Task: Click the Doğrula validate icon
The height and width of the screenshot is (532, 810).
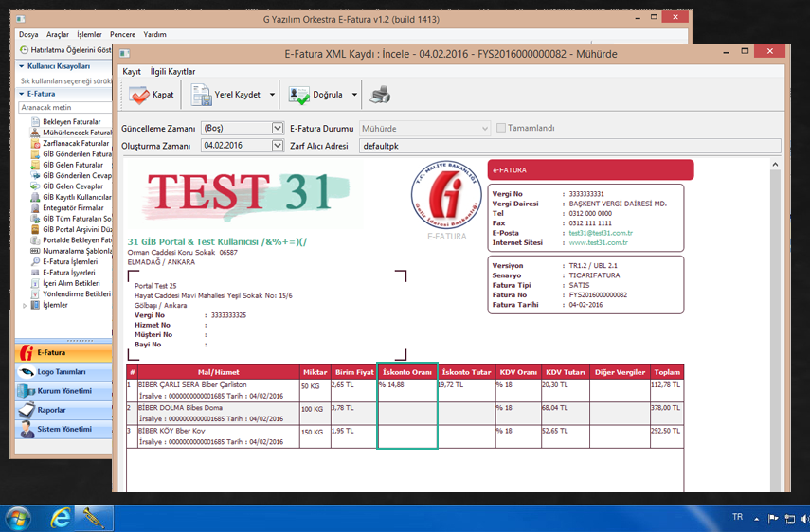Action: pos(299,95)
